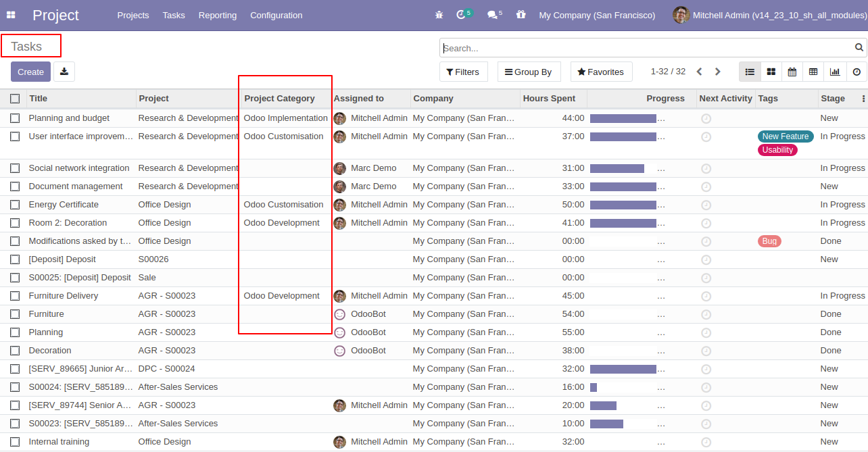Viewport: 868px width, 452px height.
Task: Click the 1-32 / 32 pager counter
Action: click(668, 72)
